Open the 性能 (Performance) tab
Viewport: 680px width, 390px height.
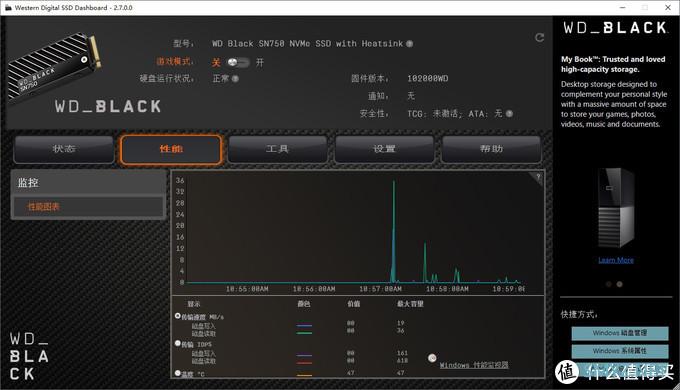pos(171,149)
